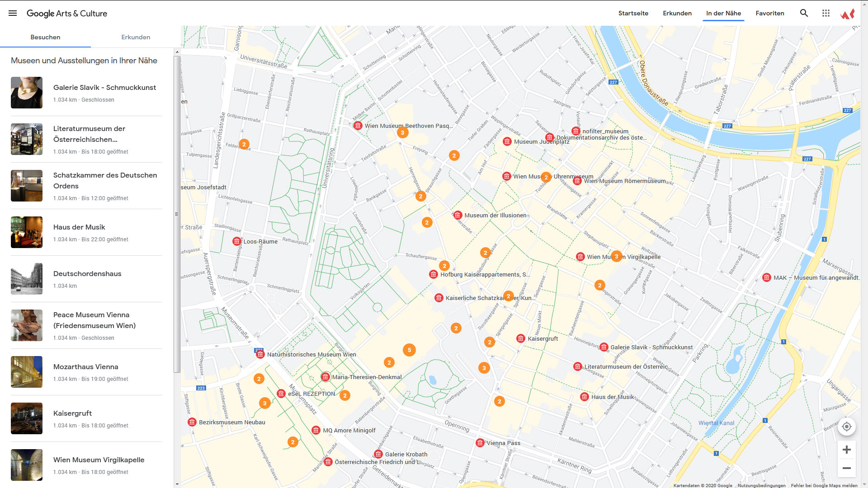This screenshot has height=488, width=868.
Task: Open the user account avatar
Action: tap(847, 14)
